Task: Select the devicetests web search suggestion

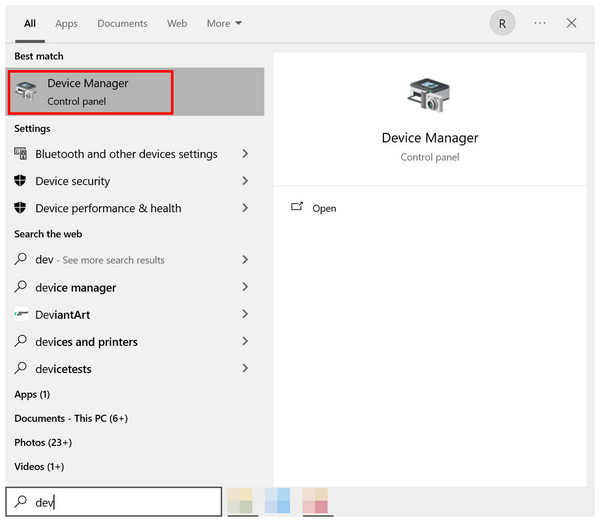Action: [63, 369]
